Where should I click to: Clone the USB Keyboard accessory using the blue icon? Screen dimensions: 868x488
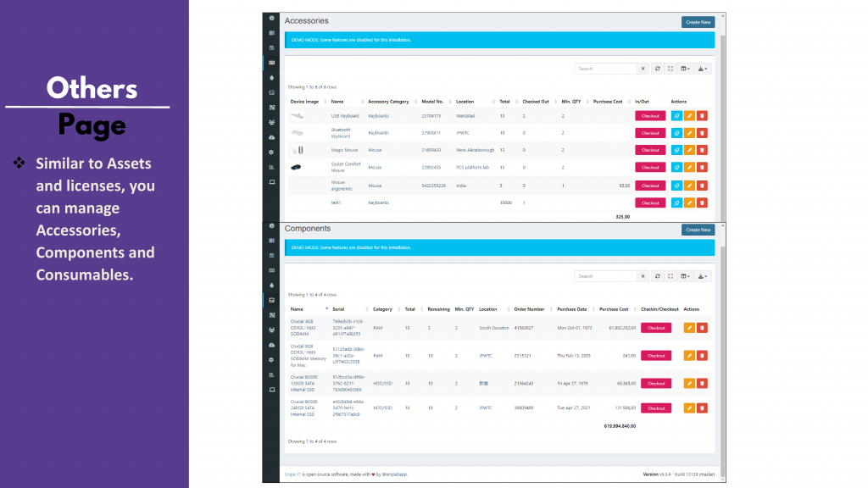tap(676, 115)
